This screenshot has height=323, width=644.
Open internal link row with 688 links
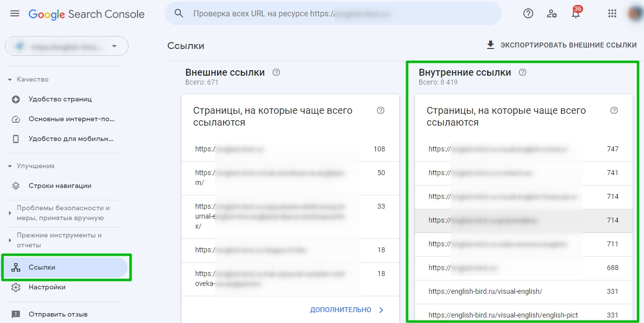click(523, 268)
